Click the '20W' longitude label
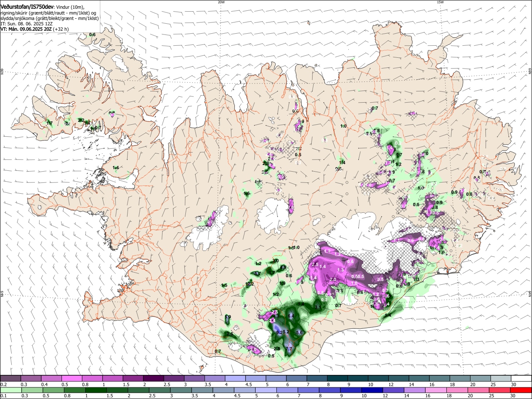Screen dimensions: 532x399 221,2
